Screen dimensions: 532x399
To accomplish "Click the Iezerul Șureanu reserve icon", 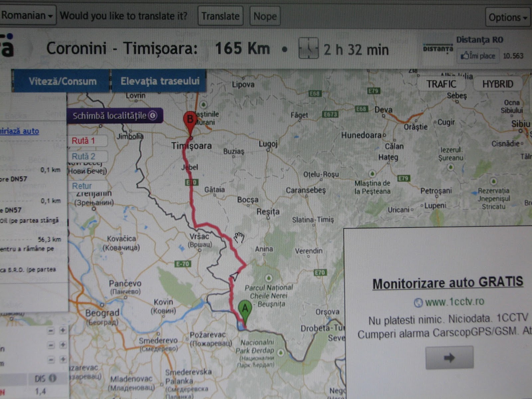I will [x=451, y=167].
